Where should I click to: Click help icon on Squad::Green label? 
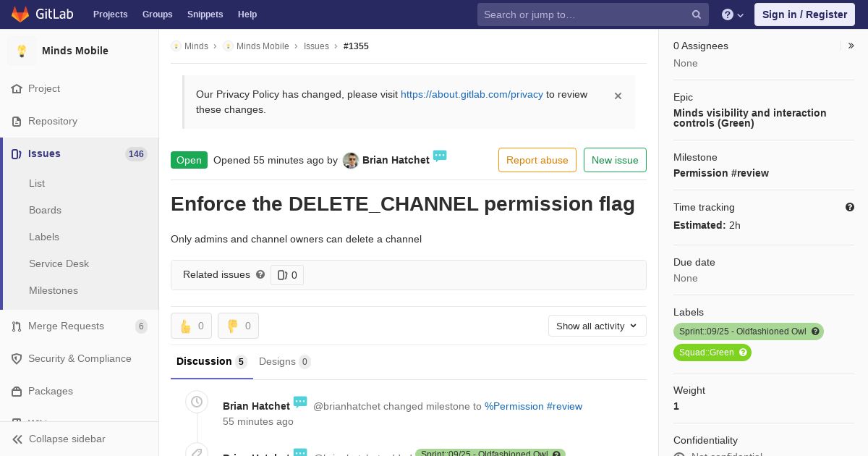743,352
